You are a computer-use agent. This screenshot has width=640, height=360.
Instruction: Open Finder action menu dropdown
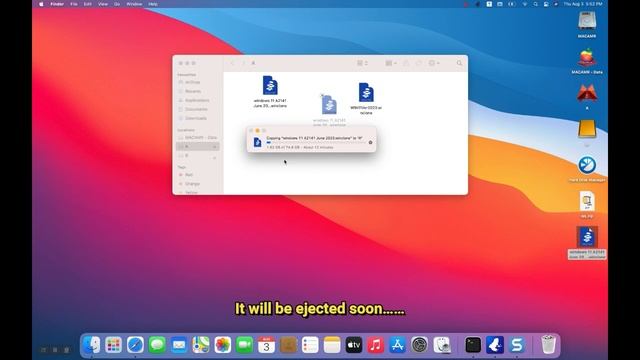pyautogui.click(x=433, y=63)
